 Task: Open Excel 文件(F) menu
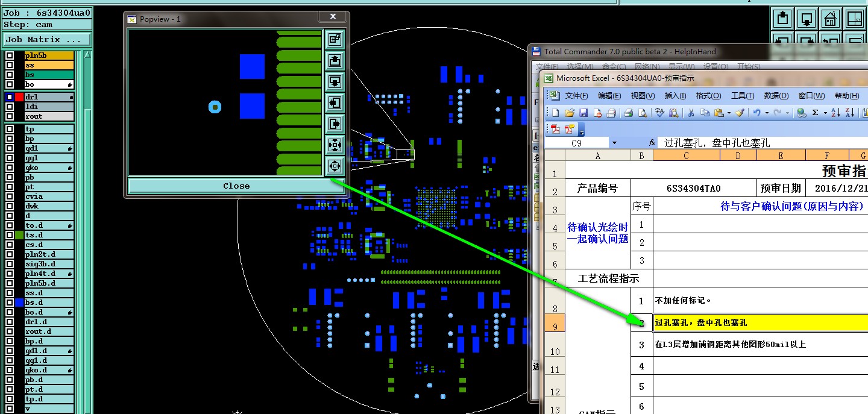[x=576, y=96]
